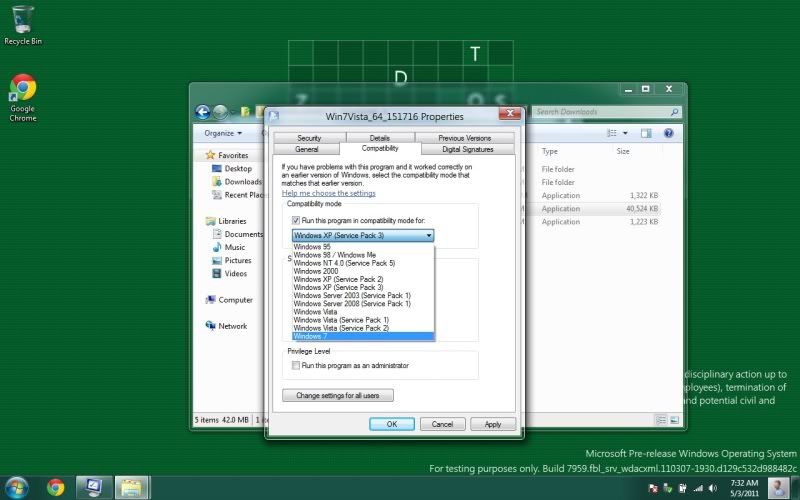This screenshot has height=500, width=800.
Task: Open Documents library in navigation pane
Action: (237, 234)
